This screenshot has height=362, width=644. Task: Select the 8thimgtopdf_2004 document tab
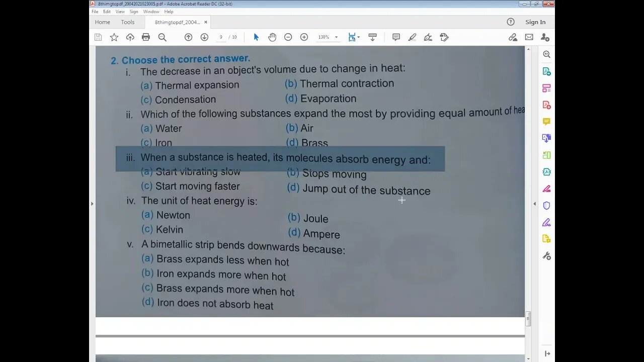point(177,22)
